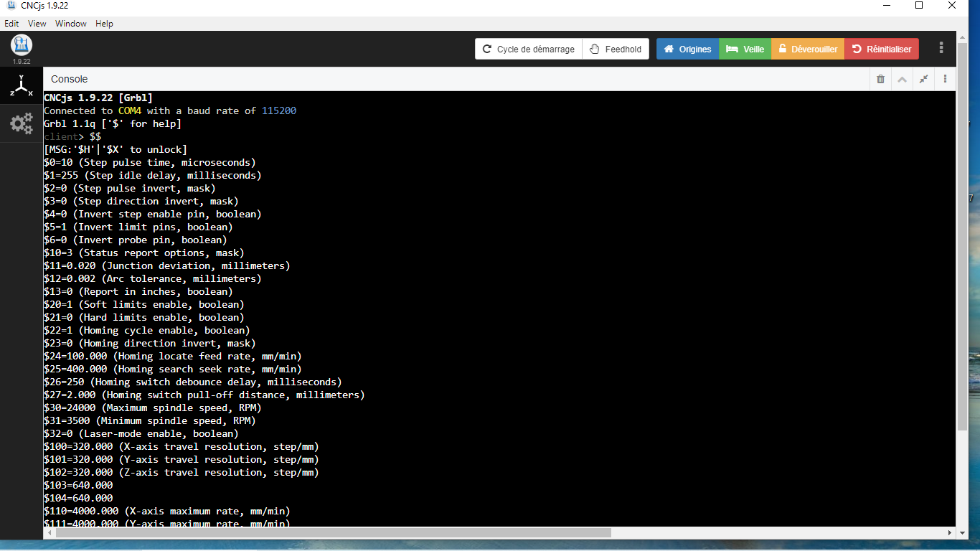Click the horizontal scrollbar right arrow
The width and height of the screenshot is (980, 551).
point(951,532)
